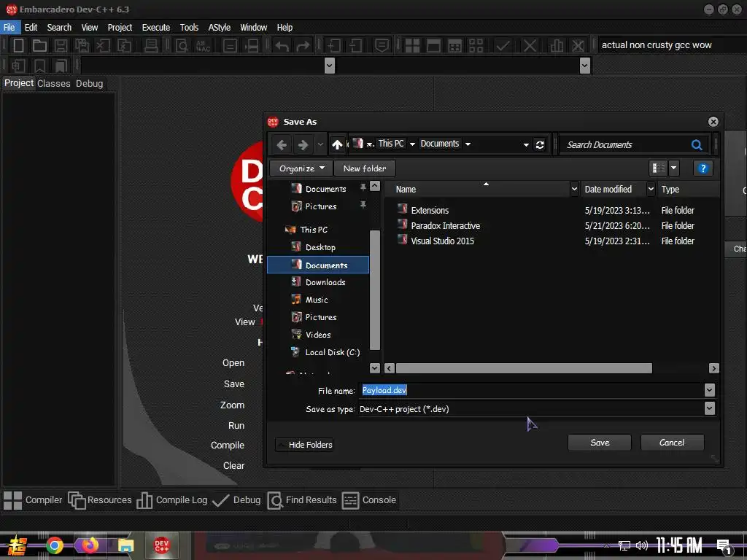This screenshot has height=560, width=747.
Task: Click the Toggle Comment speech-bubble toolbar icon
Action: pyautogui.click(x=382, y=46)
